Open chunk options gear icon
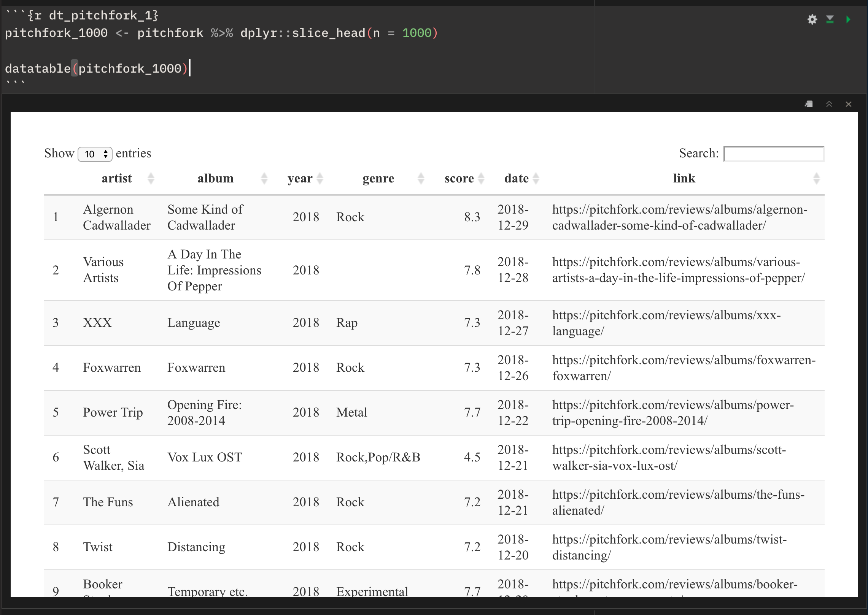Viewport: 868px width, 615px height. click(x=812, y=19)
